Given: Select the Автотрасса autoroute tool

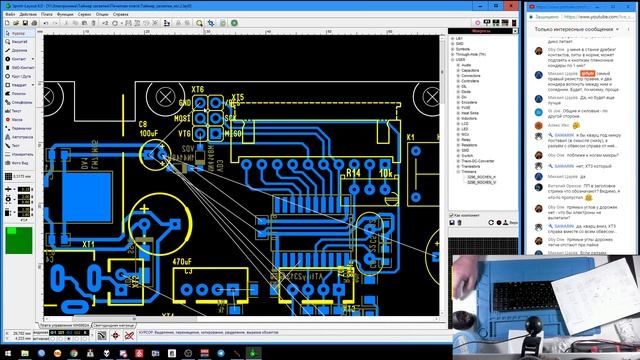Looking at the screenshot, I should pos(19,137).
